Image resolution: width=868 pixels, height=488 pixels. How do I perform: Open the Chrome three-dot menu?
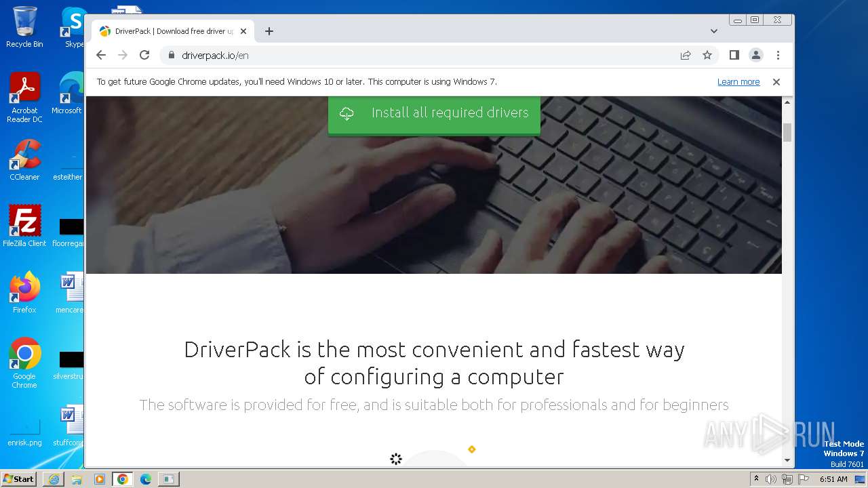(778, 55)
